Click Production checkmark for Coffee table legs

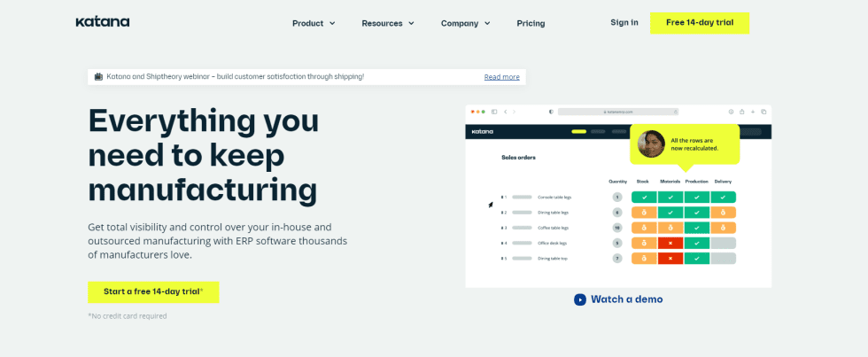point(697,228)
